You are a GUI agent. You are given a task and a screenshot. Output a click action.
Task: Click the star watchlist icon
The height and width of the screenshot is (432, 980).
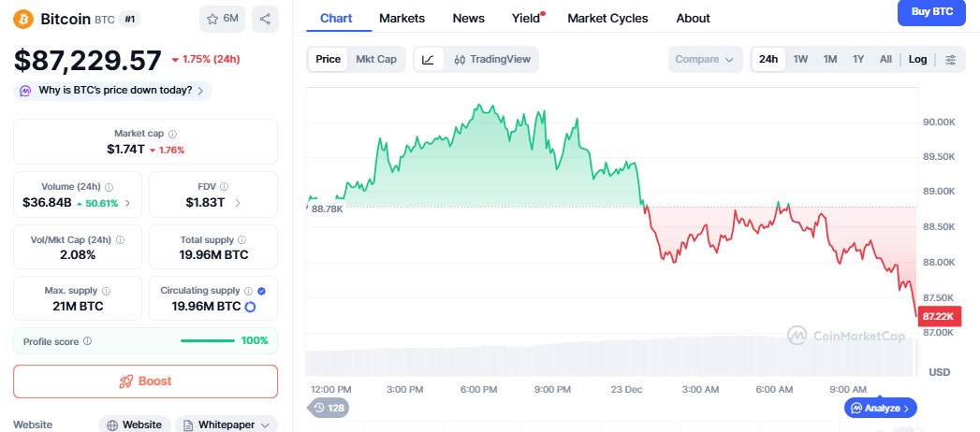click(x=212, y=19)
